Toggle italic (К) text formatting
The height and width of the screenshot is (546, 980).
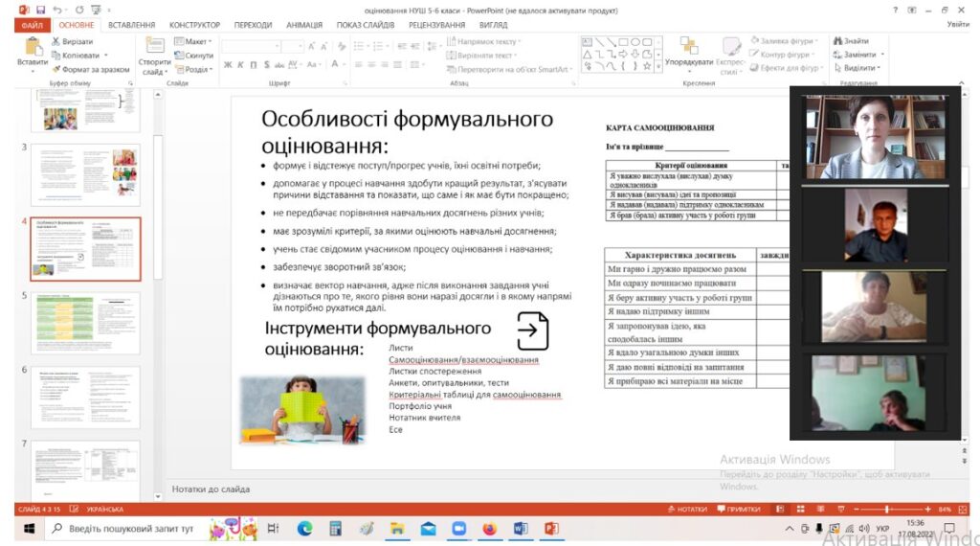coord(241,65)
